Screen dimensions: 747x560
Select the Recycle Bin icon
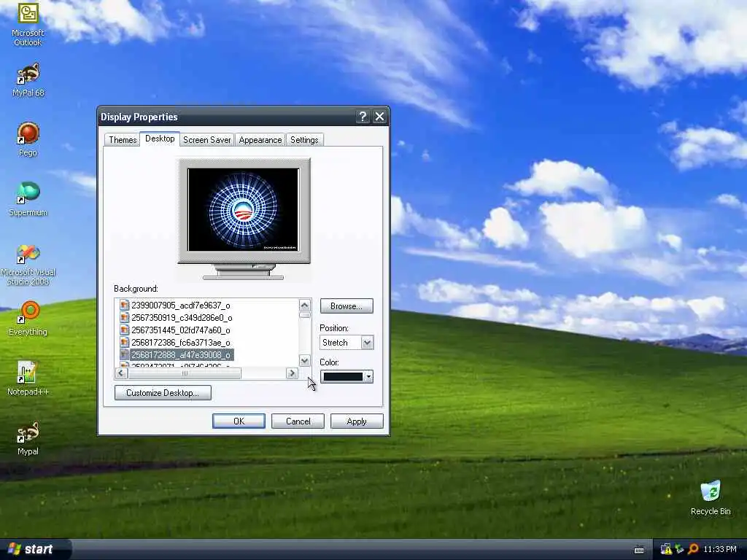coord(711,498)
